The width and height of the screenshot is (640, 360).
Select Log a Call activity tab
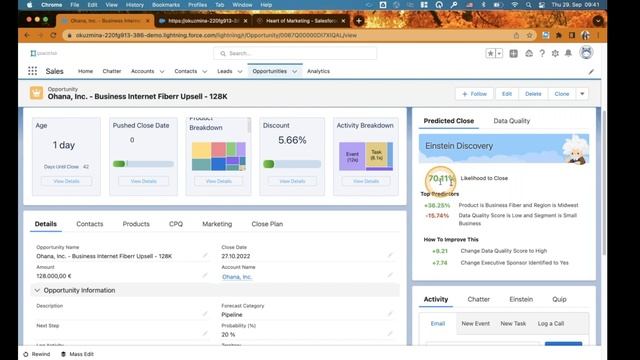551,323
